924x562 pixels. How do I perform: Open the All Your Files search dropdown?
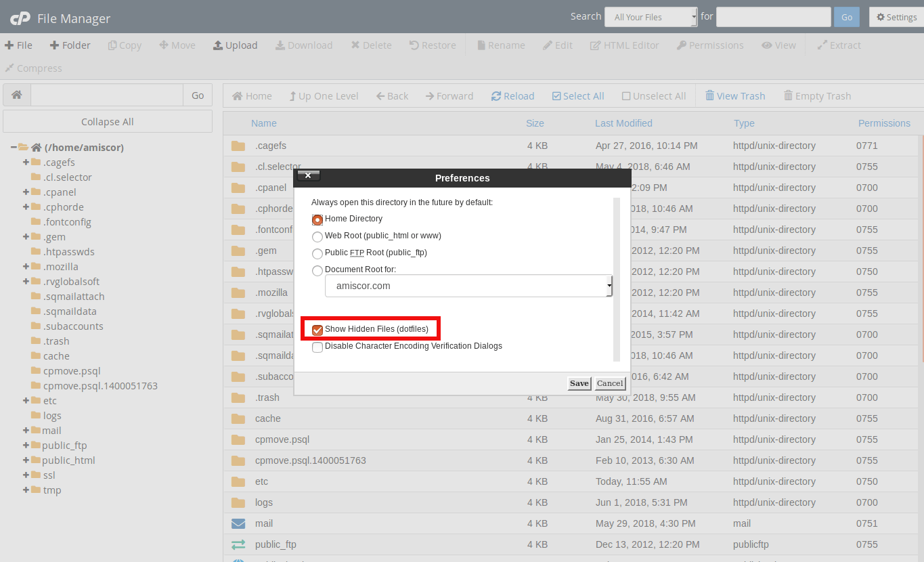[x=650, y=16]
